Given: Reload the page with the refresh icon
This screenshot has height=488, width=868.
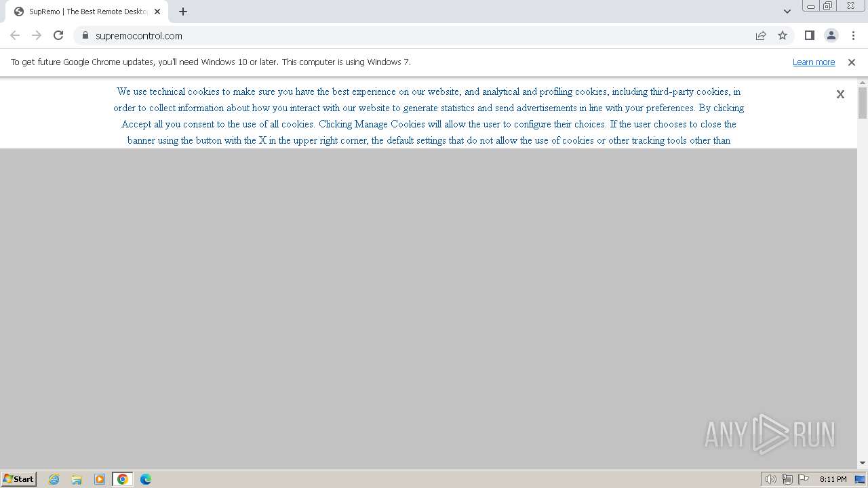Looking at the screenshot, I should point(58,35).
